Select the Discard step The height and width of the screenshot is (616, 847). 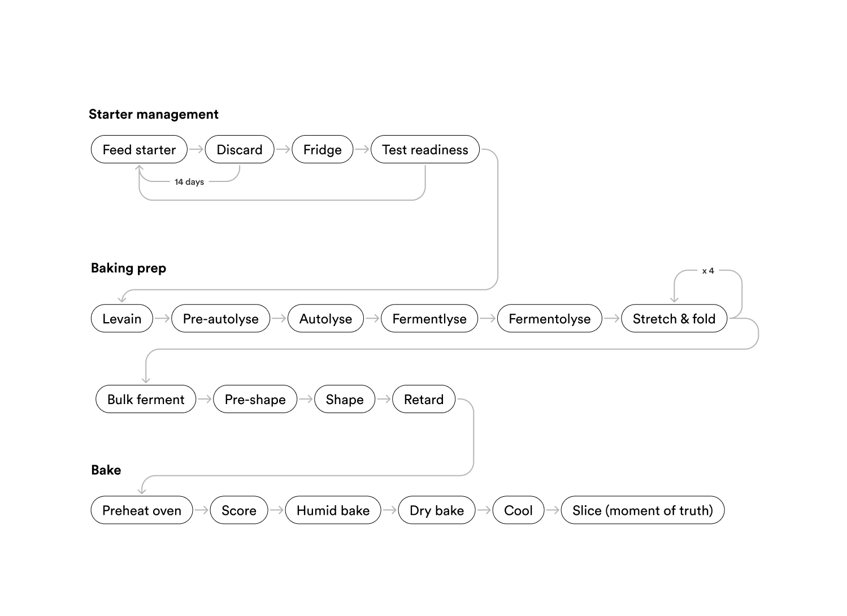click(240, 150)
